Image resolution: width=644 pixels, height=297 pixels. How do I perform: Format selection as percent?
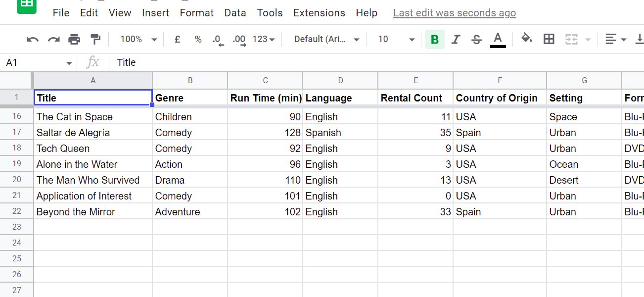[x=197, y=39]
